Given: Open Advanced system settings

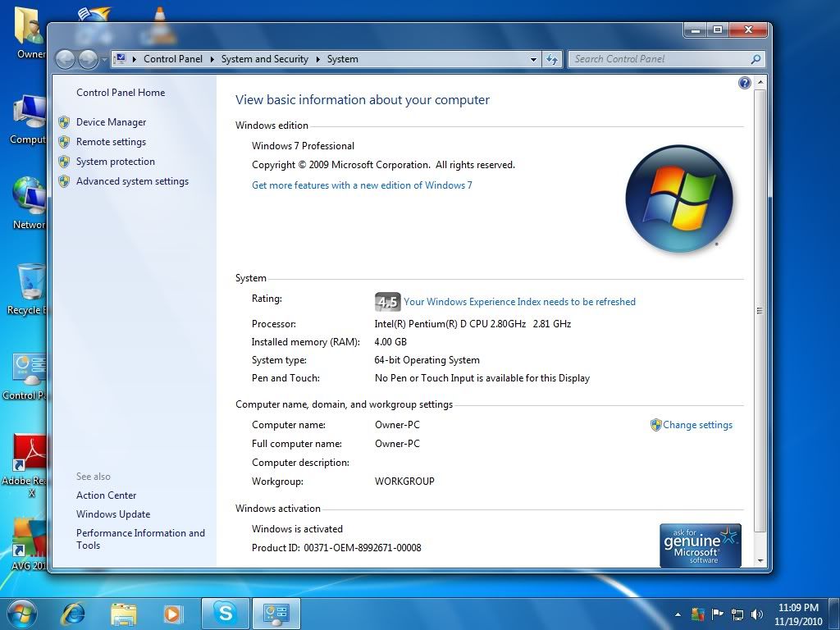Looking at the screenshot, I should tap(132, 181).
